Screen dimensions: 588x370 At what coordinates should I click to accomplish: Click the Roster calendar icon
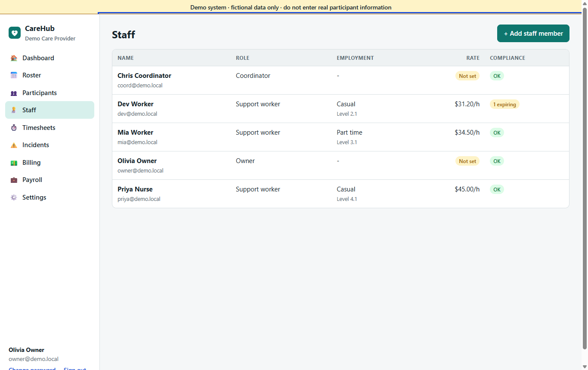coord(14,75)
